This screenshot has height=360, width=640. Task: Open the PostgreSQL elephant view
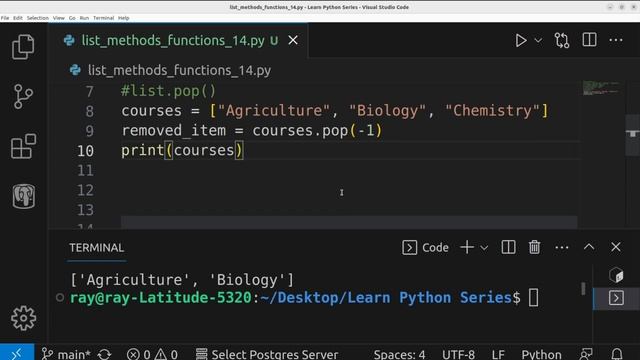pyautogui.click(x=23, y=196)
